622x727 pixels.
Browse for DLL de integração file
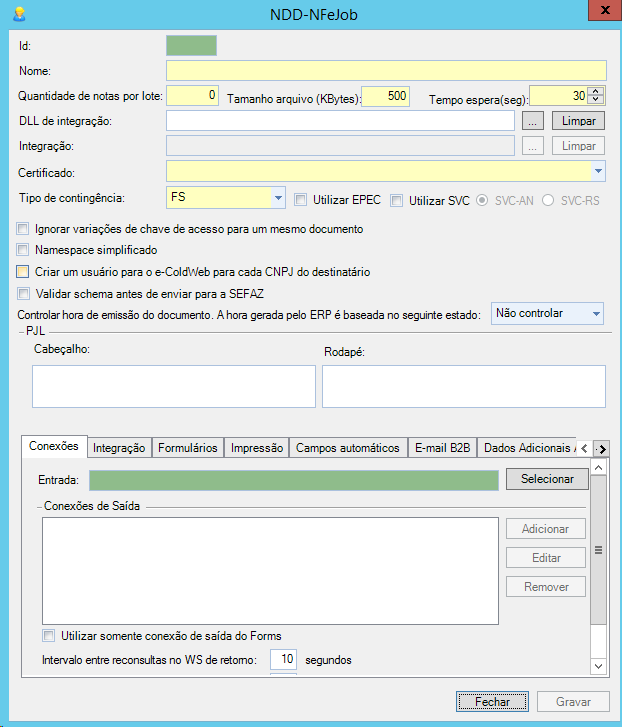pyautogui.click(x=533, y=121)
